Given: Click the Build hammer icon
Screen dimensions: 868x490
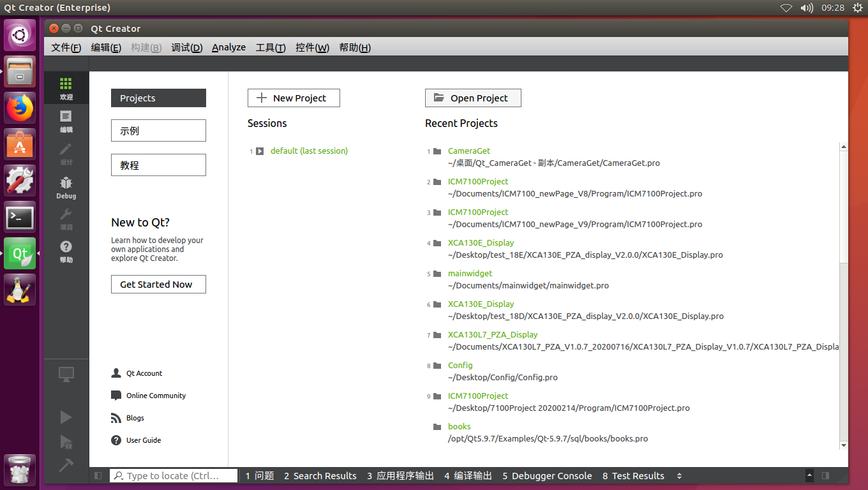Looking at the screenshot, I should 66,466.
